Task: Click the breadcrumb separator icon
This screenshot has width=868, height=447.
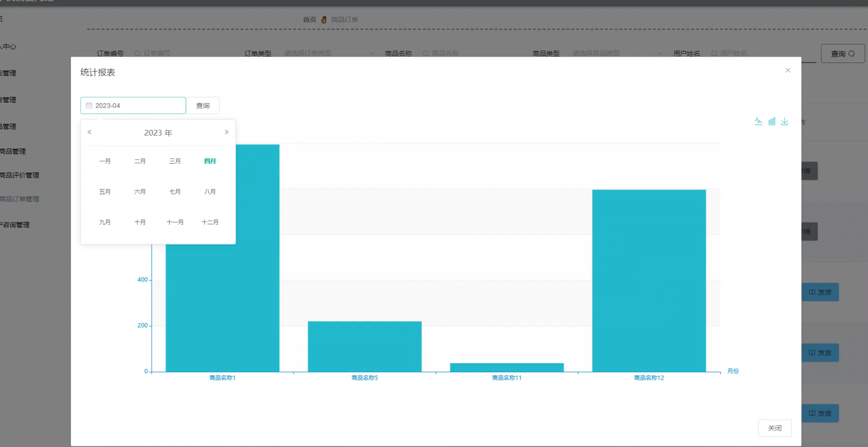Action: [x=324, y=20]
